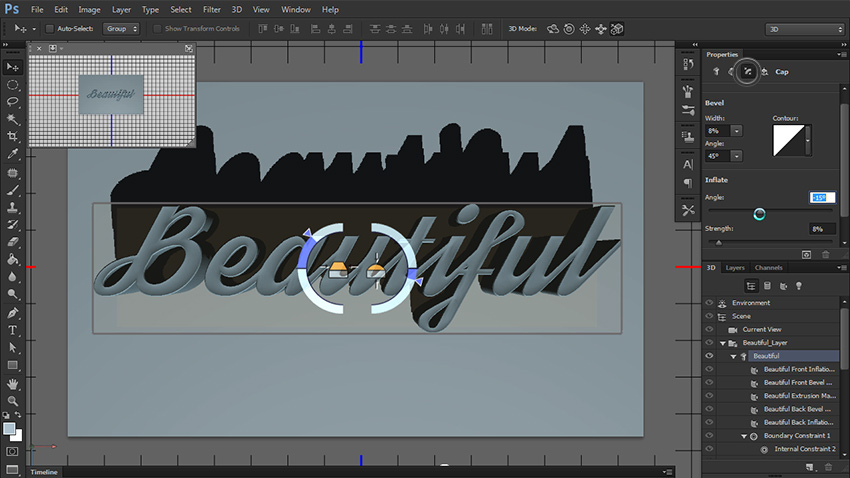Click the Inflate Angle slider handle
This screenshot has width=850, height=478.
coord(760,213)
